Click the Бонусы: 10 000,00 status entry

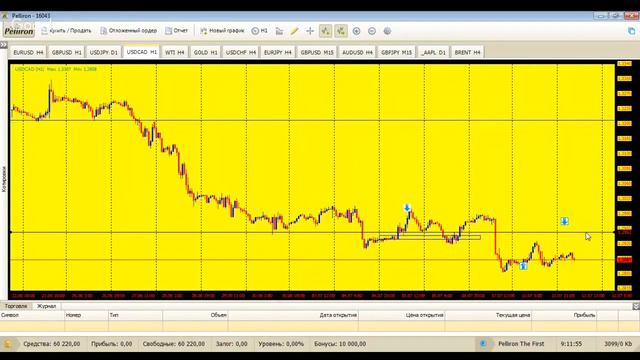coord(340,344)
